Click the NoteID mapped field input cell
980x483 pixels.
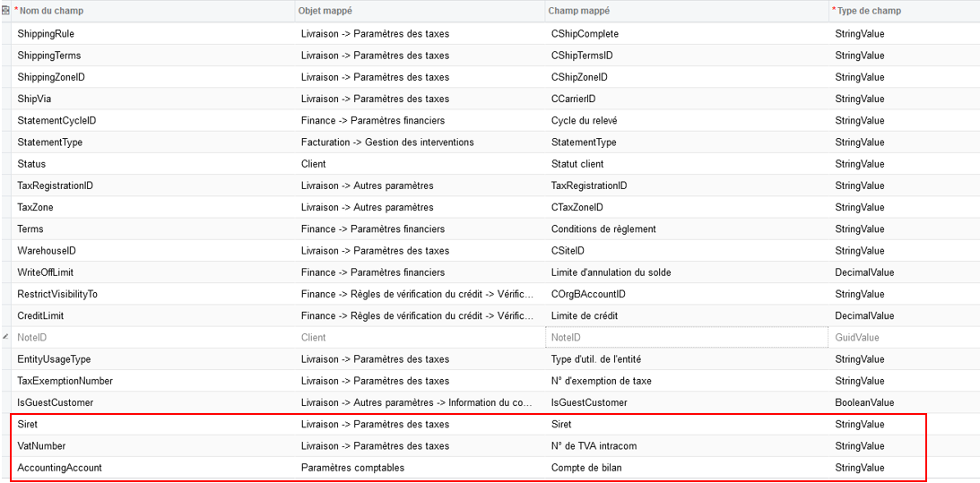pos(687,338)
